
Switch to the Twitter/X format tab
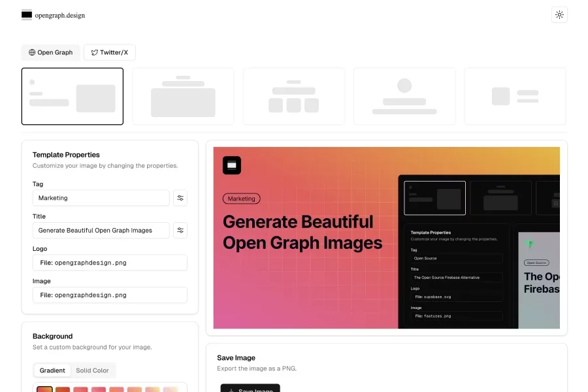(x=109, y=52)
